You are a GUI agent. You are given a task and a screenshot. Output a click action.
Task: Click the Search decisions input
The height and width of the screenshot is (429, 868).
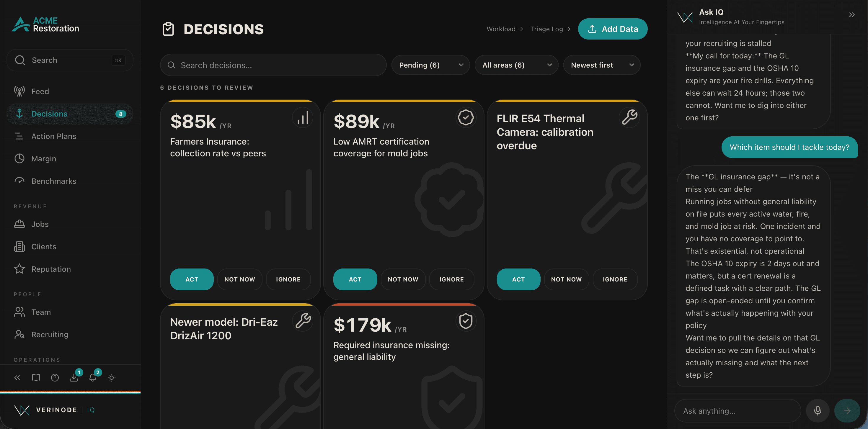click(273, 65)
